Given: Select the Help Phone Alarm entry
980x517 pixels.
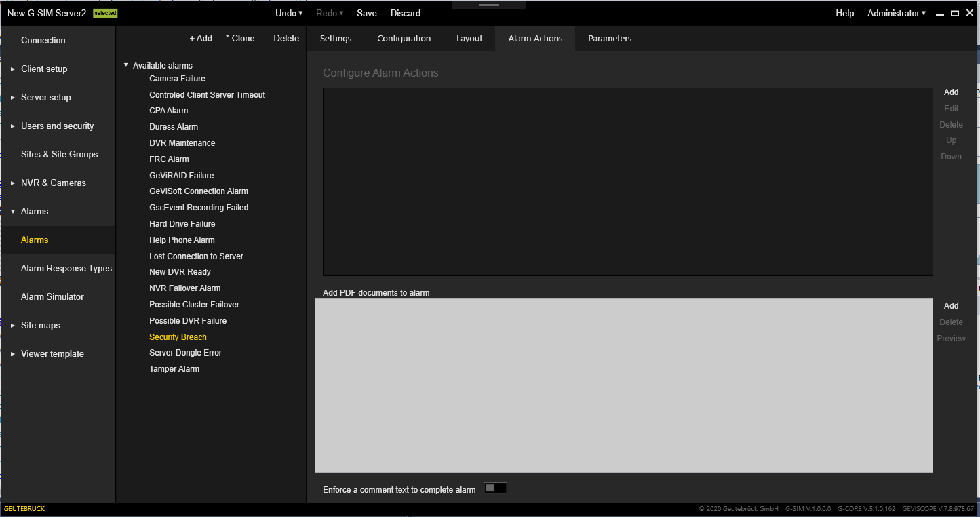Looking at the screenshot, I should (182, 240).
